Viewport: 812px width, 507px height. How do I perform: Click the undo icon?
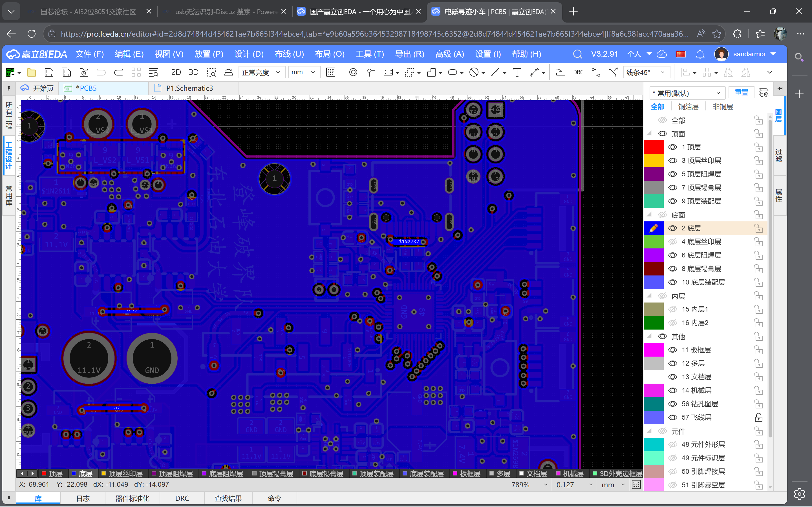tap(101, 72)
